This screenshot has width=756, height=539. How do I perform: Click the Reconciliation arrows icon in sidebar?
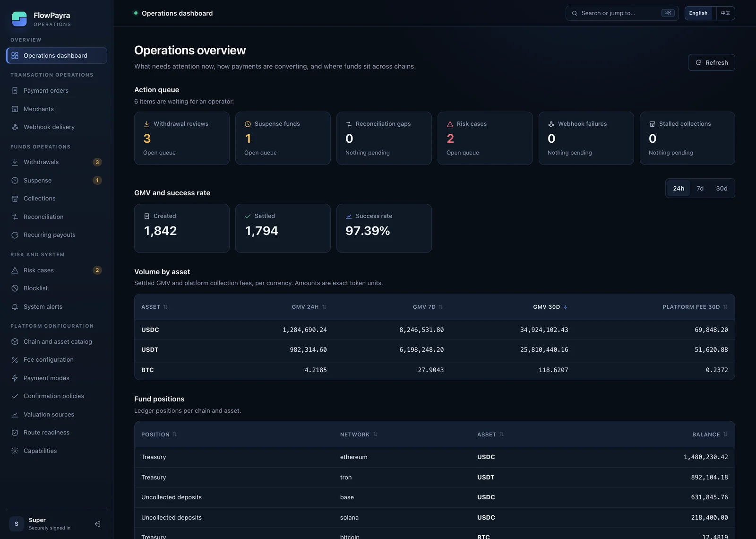(x=15, y=217)
